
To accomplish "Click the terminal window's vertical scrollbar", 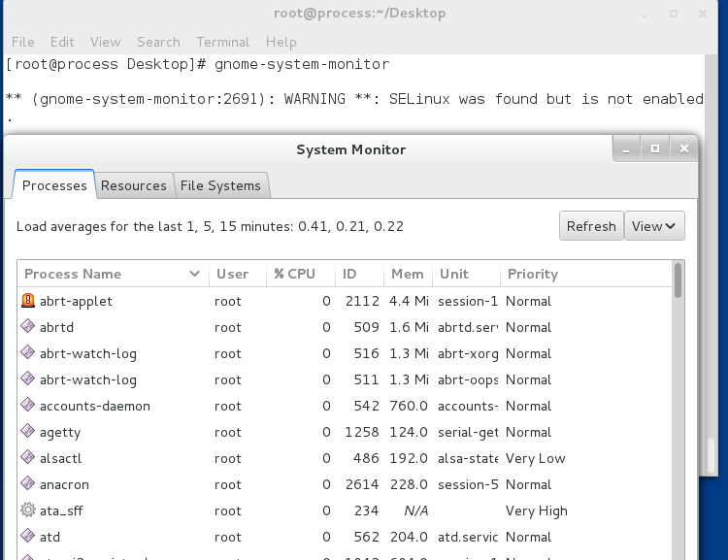I will [711, 265].
